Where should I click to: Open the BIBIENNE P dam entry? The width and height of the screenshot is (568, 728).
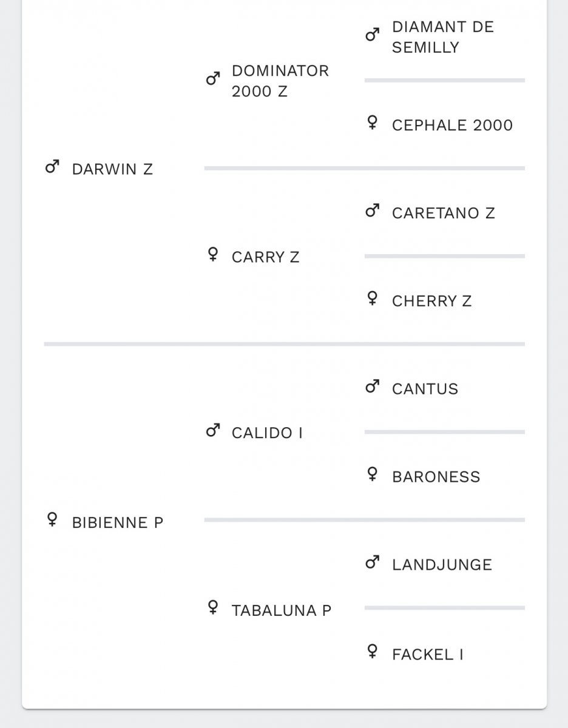[118, 522]
